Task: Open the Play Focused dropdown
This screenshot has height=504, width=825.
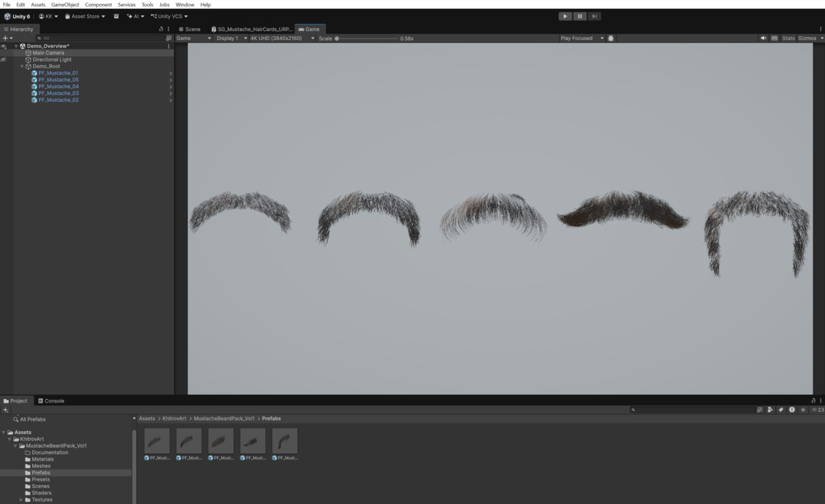Action: point(582,39)
